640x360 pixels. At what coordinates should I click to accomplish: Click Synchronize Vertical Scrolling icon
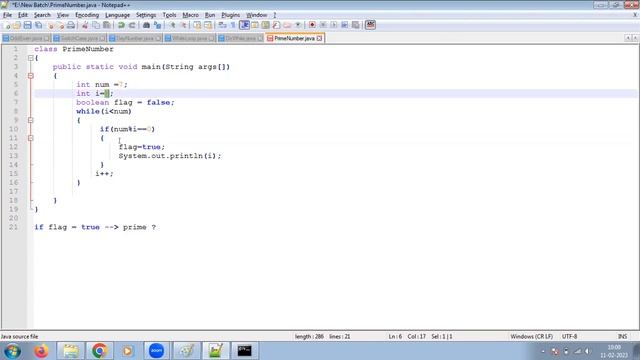(x=197, y=25)
